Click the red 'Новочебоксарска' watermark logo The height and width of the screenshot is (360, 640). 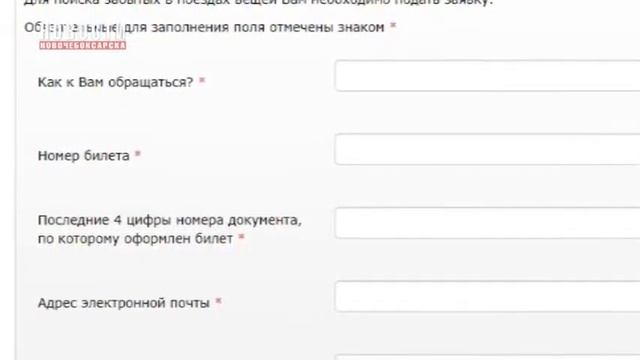(x=82, y=45)
